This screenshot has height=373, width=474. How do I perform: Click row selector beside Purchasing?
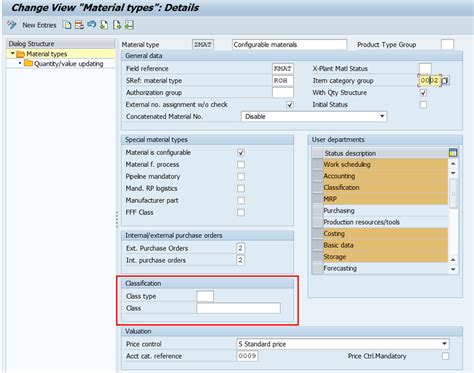tap(317, 211)
